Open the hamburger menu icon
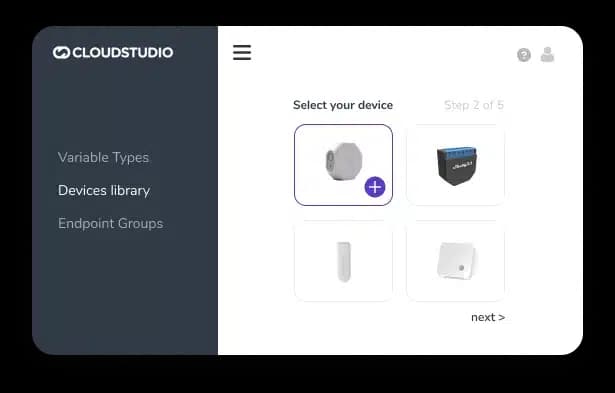 click(x=242, y=53)
